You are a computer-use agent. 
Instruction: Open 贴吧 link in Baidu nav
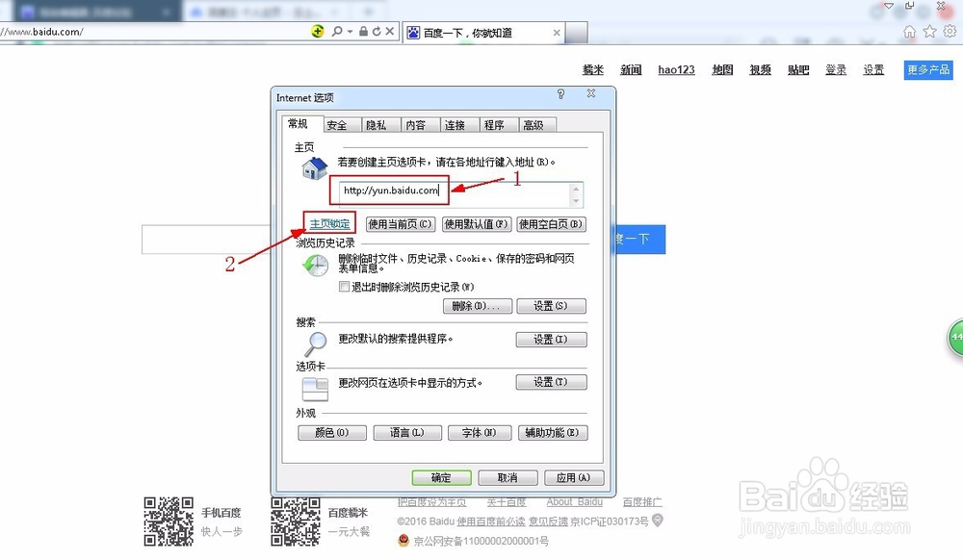[797, 70]
